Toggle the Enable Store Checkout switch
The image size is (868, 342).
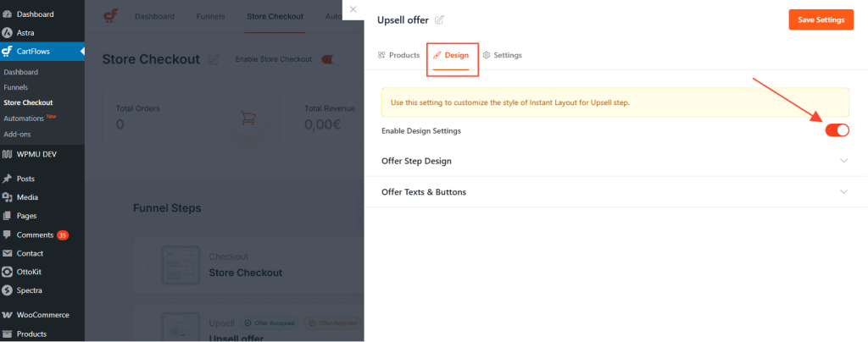328,59
